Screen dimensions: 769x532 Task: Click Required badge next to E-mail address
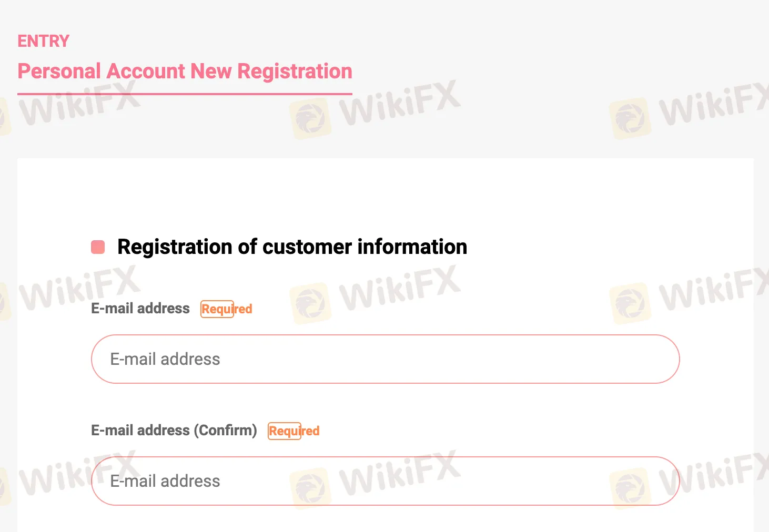[227, 309]
